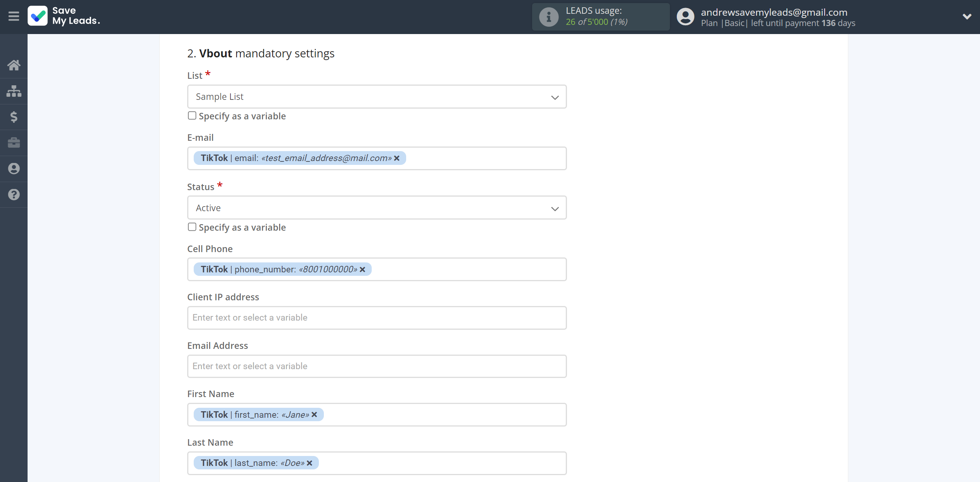Open help question mark icon

[14, 194]
